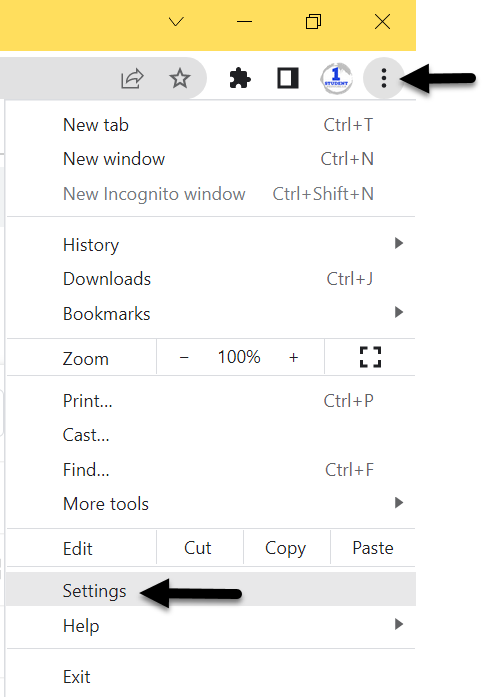Click the share page icon
Image resolution: width=491 pixels, height=697 pixels.
point(132,79)
